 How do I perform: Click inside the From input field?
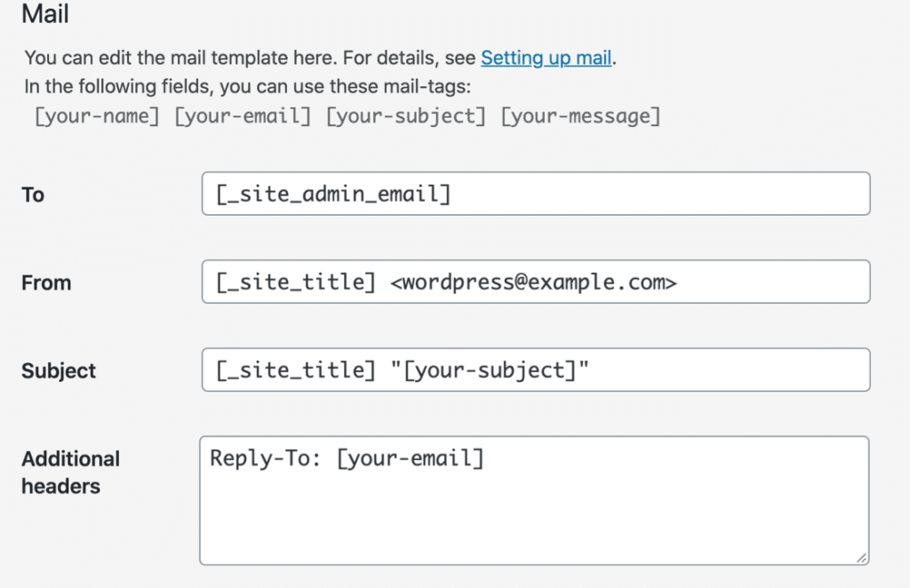533,282
